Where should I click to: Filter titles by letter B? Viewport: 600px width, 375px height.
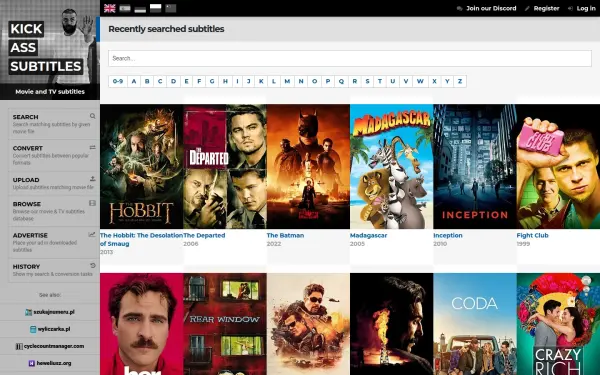point(147,81)
